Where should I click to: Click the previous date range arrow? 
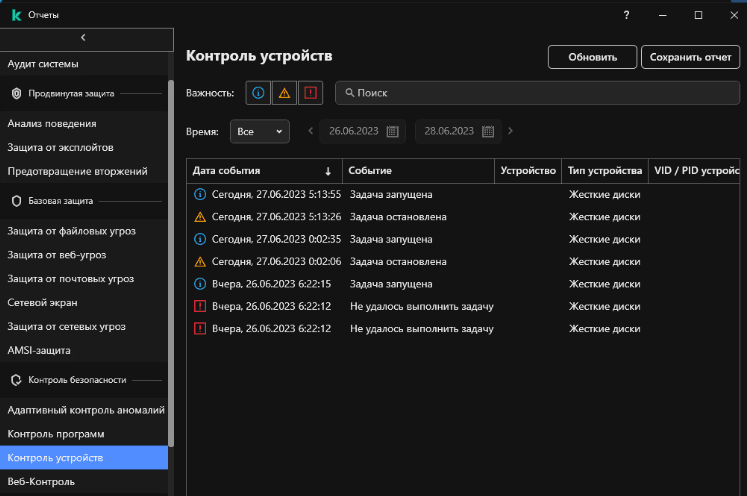311,131
